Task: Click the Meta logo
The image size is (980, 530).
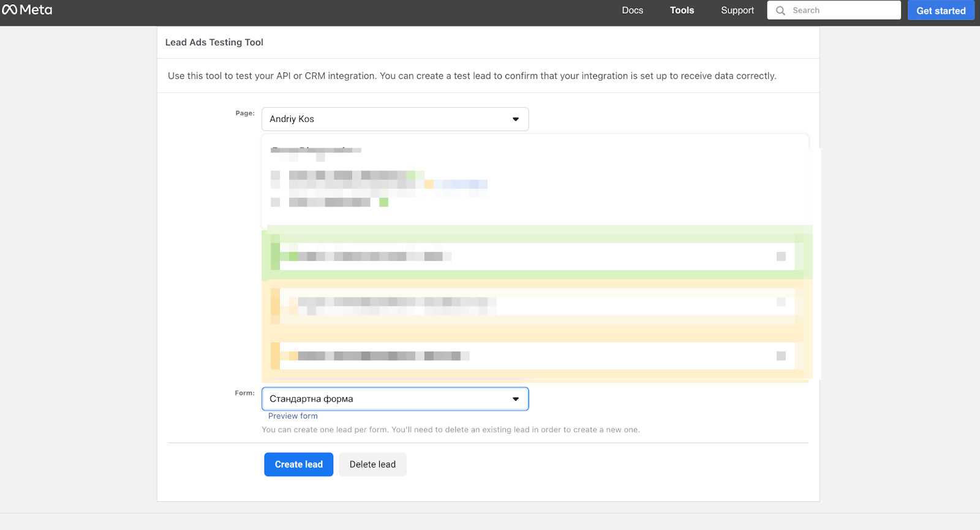Action: 27,10
